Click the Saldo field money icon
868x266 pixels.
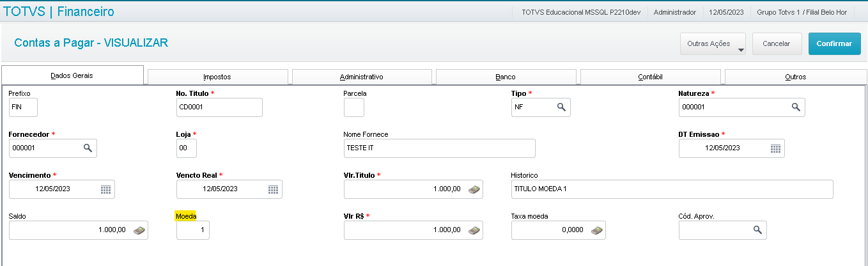pyautogui.click(x=139, y=230)
